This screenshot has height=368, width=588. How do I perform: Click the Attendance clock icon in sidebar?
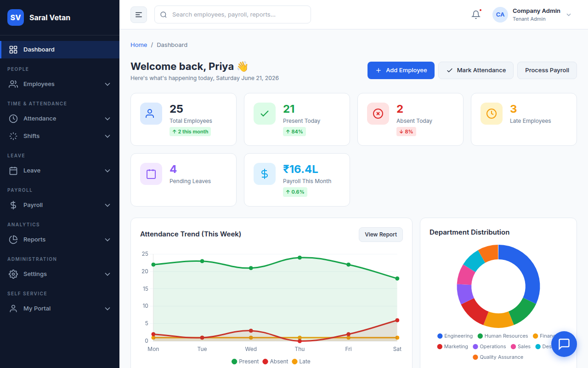[x=13, y=119]
